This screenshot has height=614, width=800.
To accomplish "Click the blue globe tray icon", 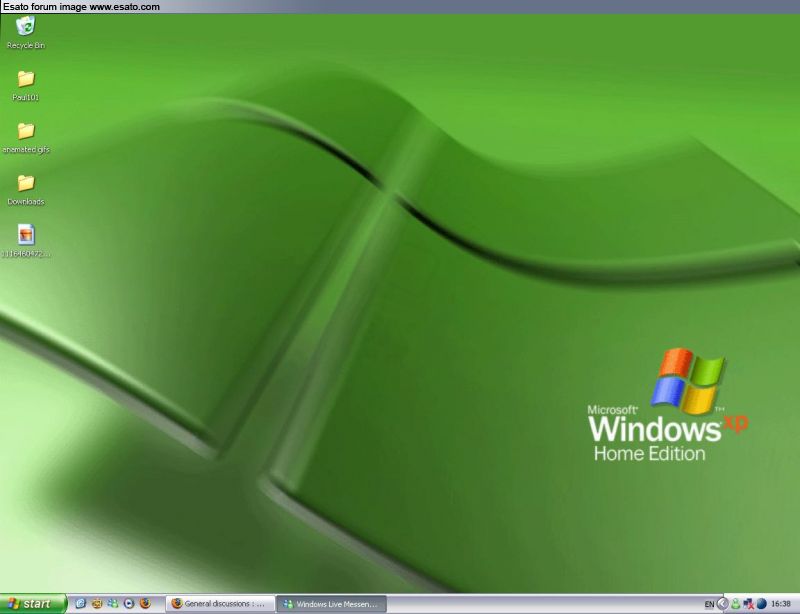I will tap(762, 604).
